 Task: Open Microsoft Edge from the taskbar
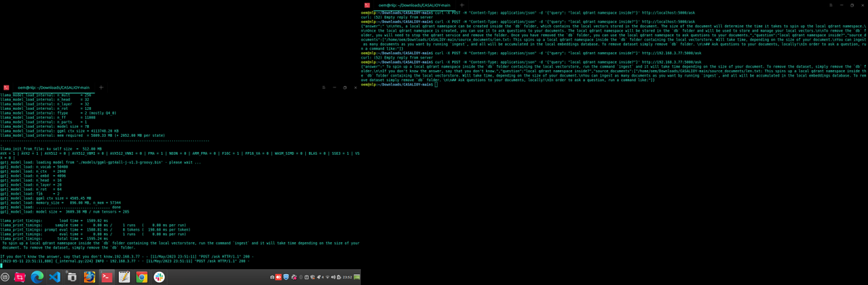(37, 277)
